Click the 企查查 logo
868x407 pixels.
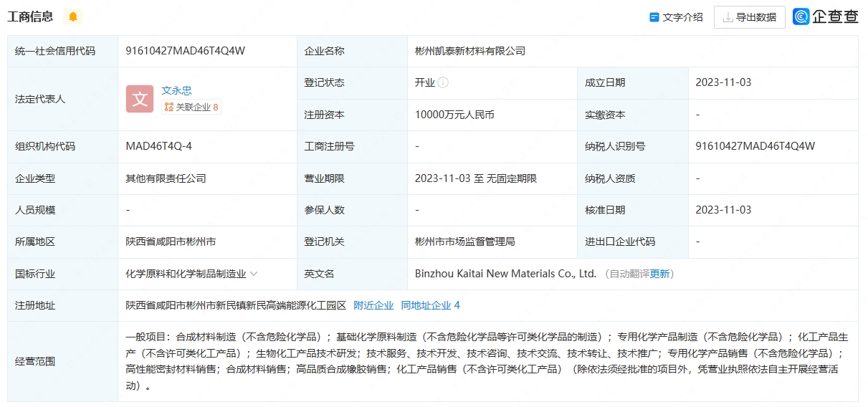tap(826, 16)
